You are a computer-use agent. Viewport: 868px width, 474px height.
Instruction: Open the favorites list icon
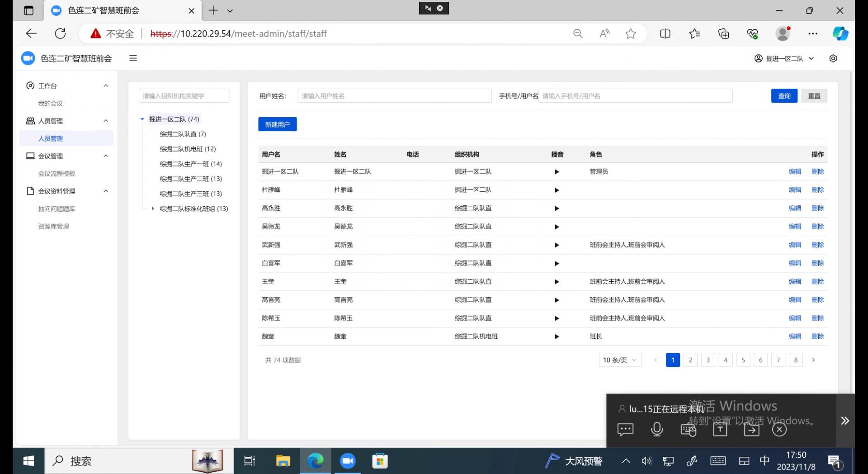[694, 33]
